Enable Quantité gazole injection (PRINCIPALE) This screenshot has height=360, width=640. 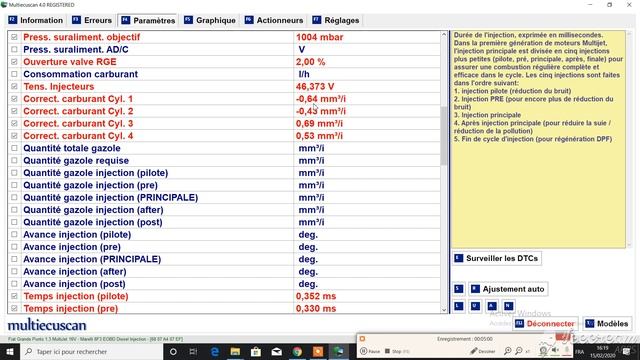click(x=14, y=197)
